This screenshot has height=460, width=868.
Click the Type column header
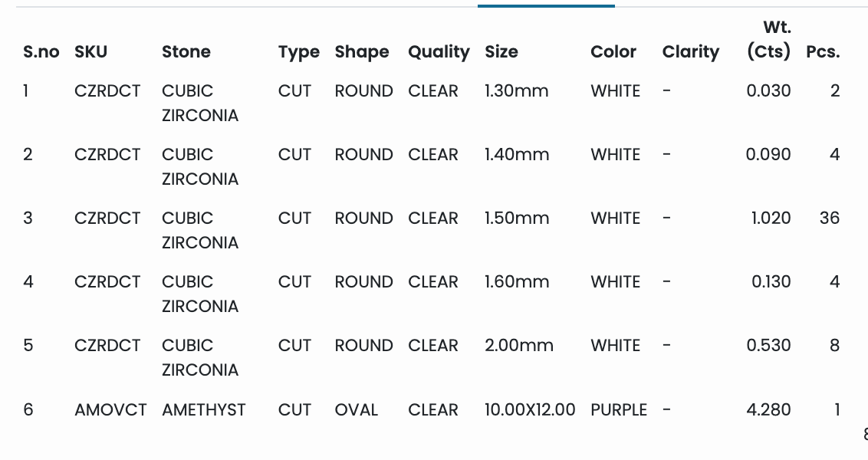click(298, 52)
